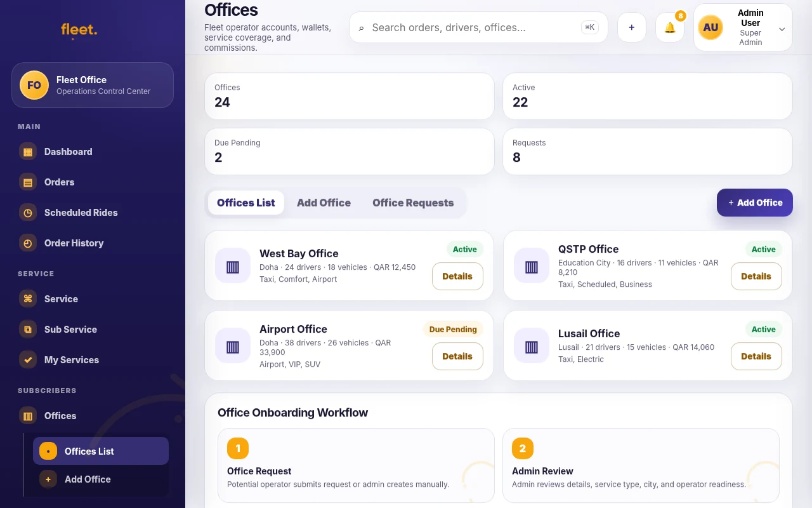Select the Offices 24 stat card
The height and width of the screenshot is (508, 812).
point(350,96)
